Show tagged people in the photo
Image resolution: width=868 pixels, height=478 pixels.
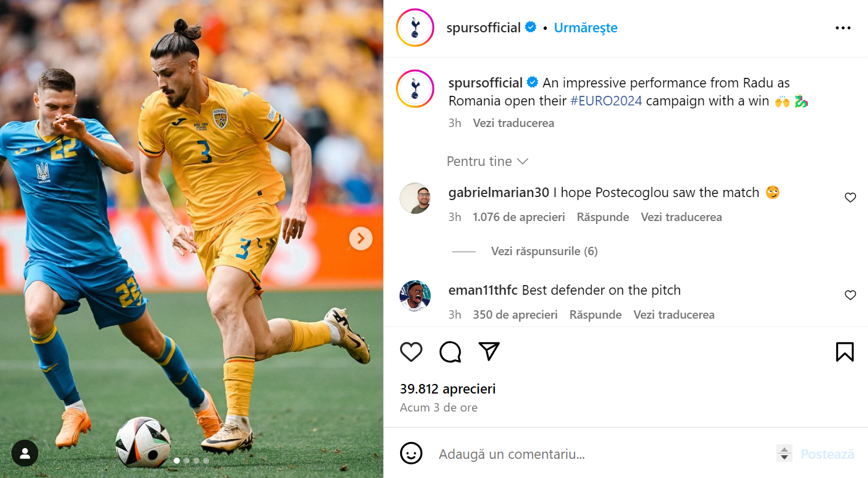click(x=25, y=453)
